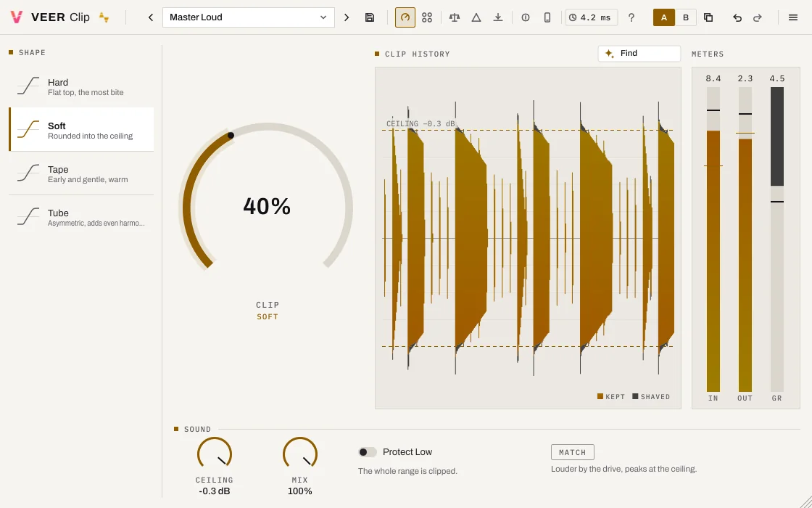The image size is (812, 508).
Task: Select the Soft clip shape
Action: pyautogui.click(x=81, y=130)
